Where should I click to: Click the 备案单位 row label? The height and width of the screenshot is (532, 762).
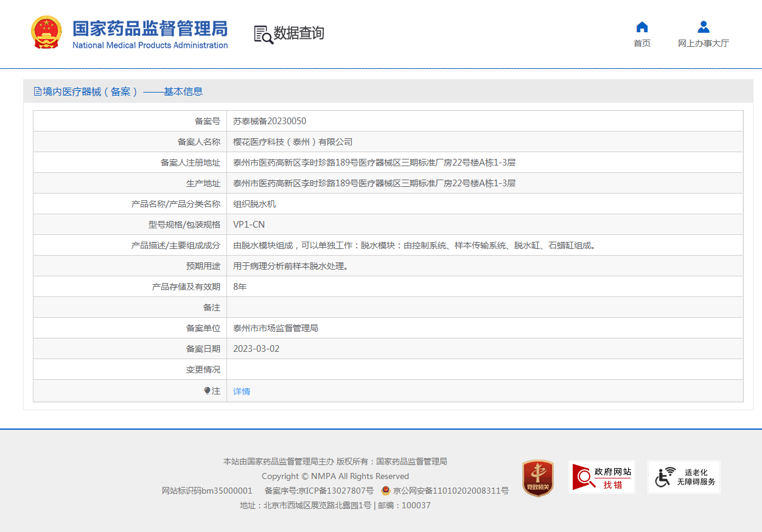click(203, 328)
